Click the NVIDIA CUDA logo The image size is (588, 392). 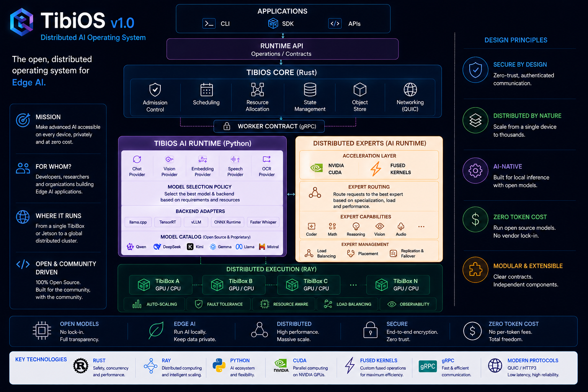[317, 168]
